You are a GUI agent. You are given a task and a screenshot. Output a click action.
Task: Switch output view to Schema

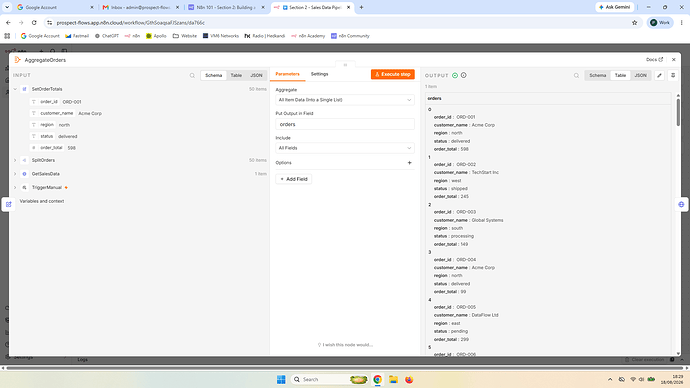[x=598, y=75]
